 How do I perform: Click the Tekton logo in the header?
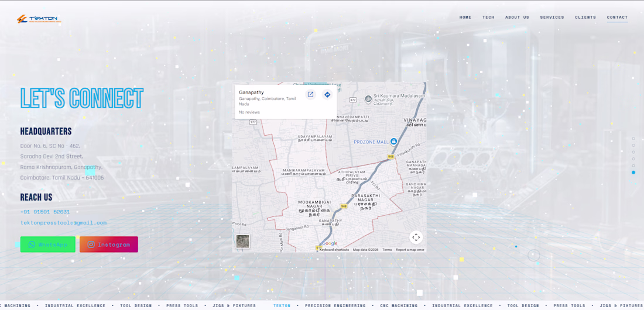tap(39, 19)
